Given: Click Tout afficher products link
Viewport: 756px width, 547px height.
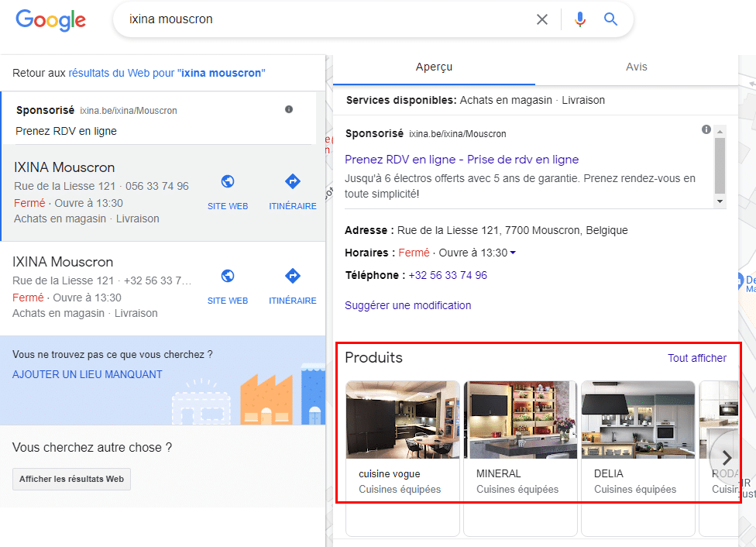Looking at the screenshot, I should pyautogui.click(x=697, y=358).
